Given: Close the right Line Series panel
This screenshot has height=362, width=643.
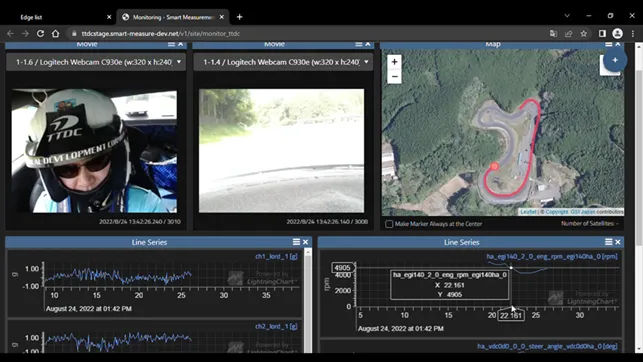Looking at the screenshot, I should 618,242.
